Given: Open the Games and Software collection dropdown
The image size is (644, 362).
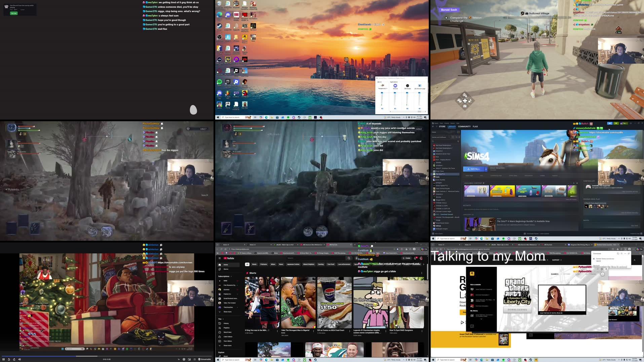Looking at the screenshot, I should (449, 137).
